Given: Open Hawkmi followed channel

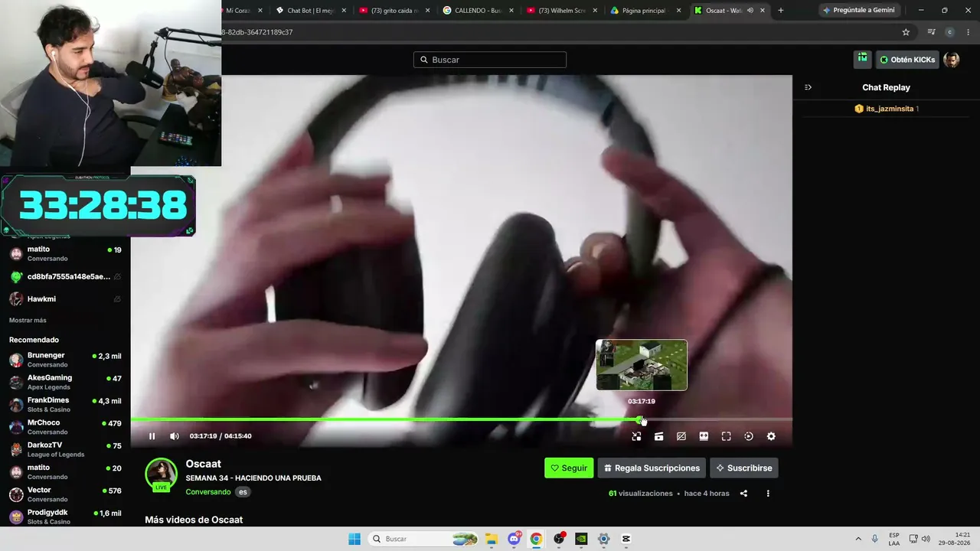Looking at the screenshot, I should pyautogui.click(x=65, y=298).
